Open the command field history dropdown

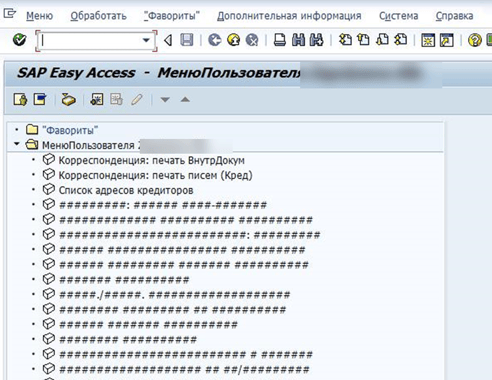pos(146,41)
